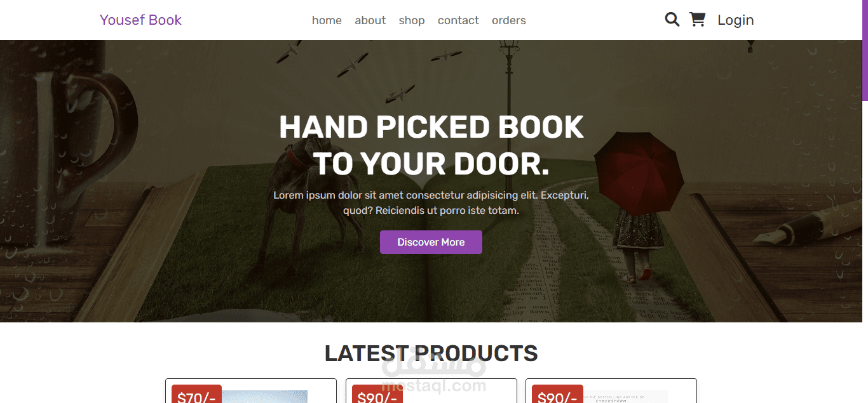Click the Discover More button
The width and height of the screenshot is (868, 403).
[431, 242]
